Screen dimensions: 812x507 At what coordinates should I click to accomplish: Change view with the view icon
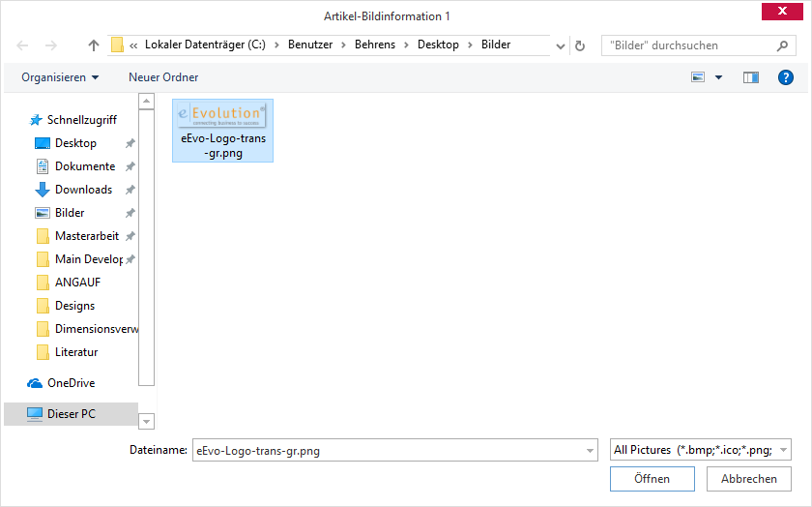click(698, 77)
